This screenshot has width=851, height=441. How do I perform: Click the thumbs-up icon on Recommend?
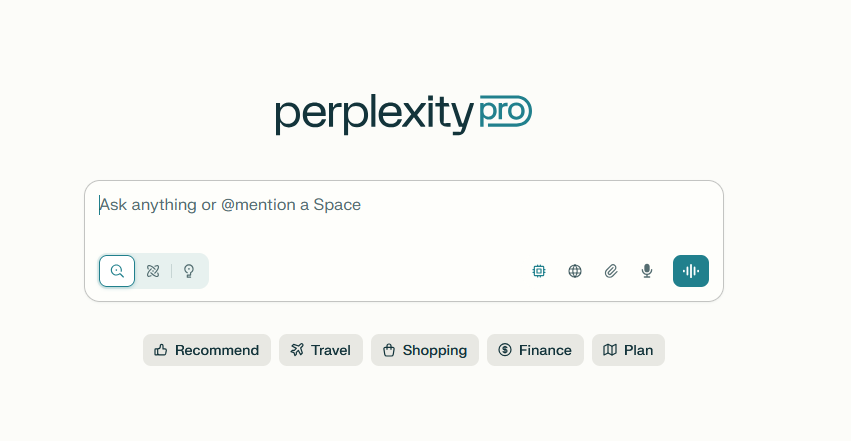tap(161, 350)
